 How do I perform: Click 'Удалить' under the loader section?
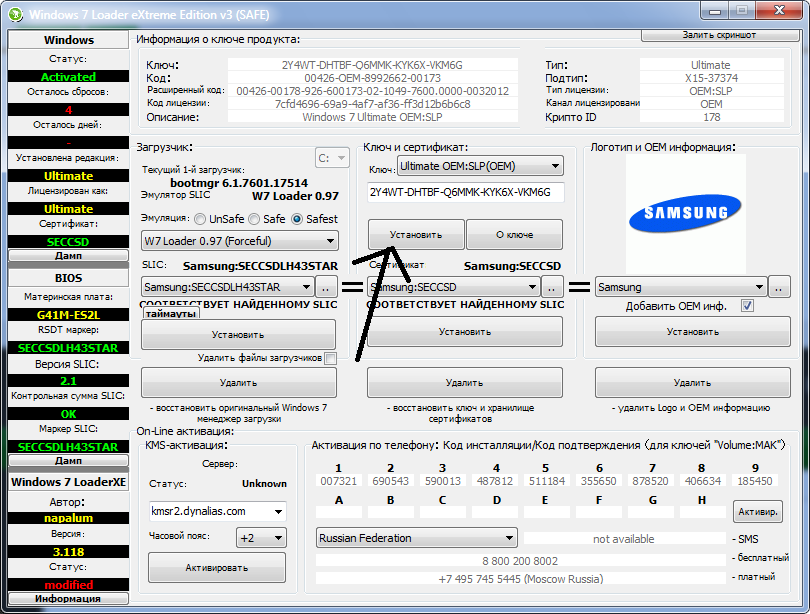pos(238,383)
